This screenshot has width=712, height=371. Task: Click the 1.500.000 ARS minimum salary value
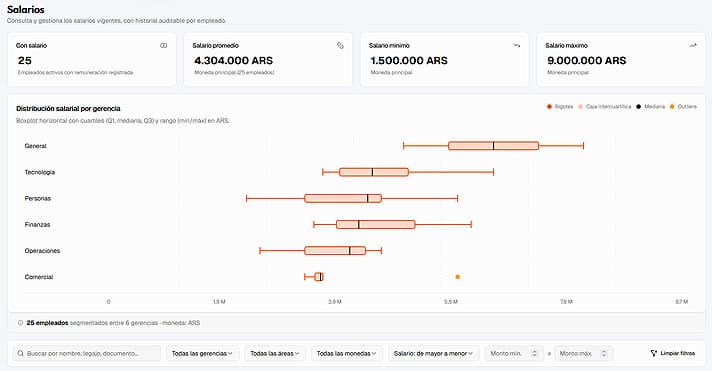409,60
